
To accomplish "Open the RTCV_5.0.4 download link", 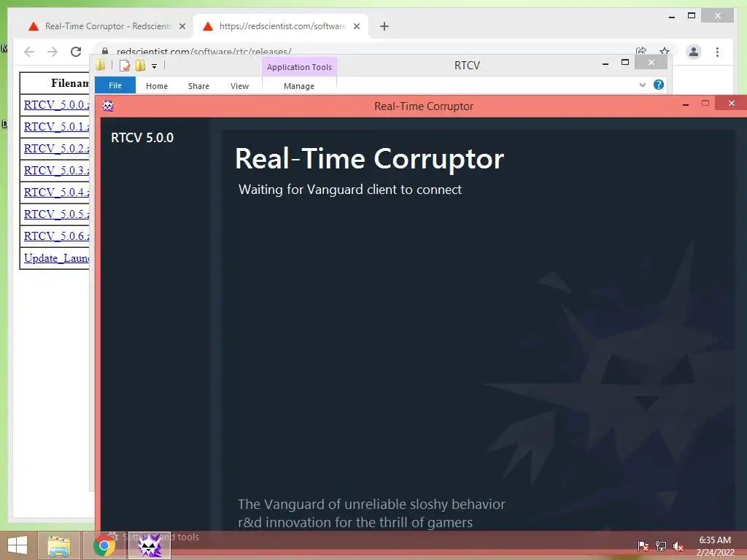I will (56, 192).
